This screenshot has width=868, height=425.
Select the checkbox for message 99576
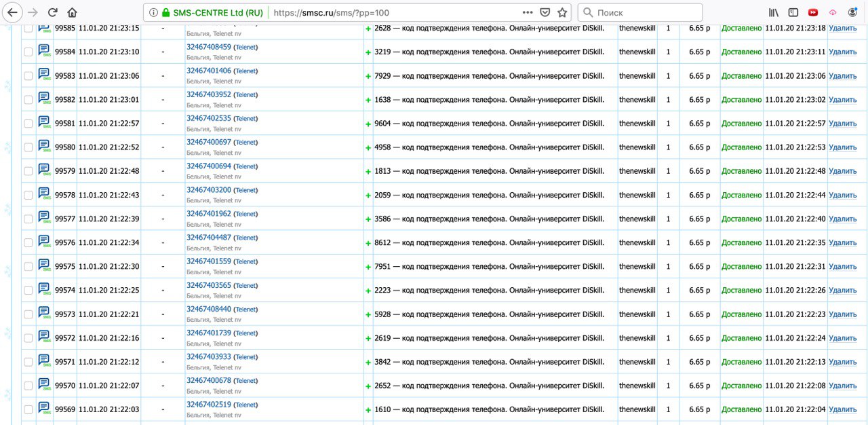click(28, 243)
